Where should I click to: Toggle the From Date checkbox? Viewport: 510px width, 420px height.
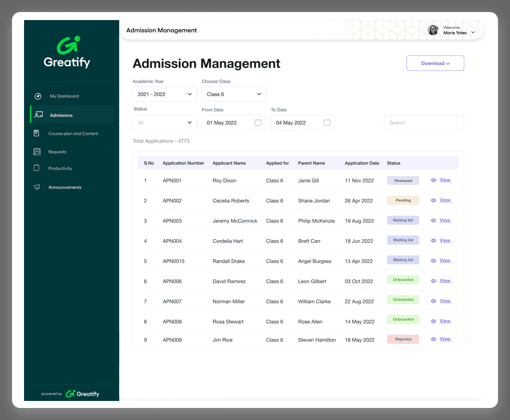click(x=258, y=123)
